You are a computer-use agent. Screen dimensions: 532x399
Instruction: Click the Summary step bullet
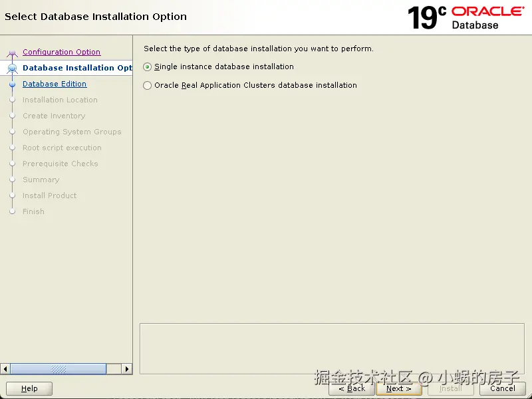pos(13,180)
